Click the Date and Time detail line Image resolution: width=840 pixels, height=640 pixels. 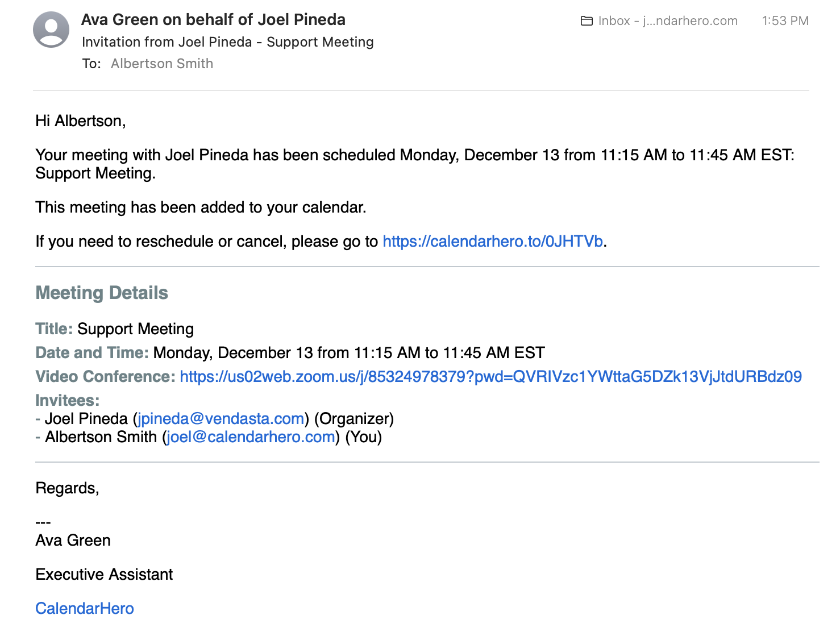pyautogui.click(x=290, y=353)
